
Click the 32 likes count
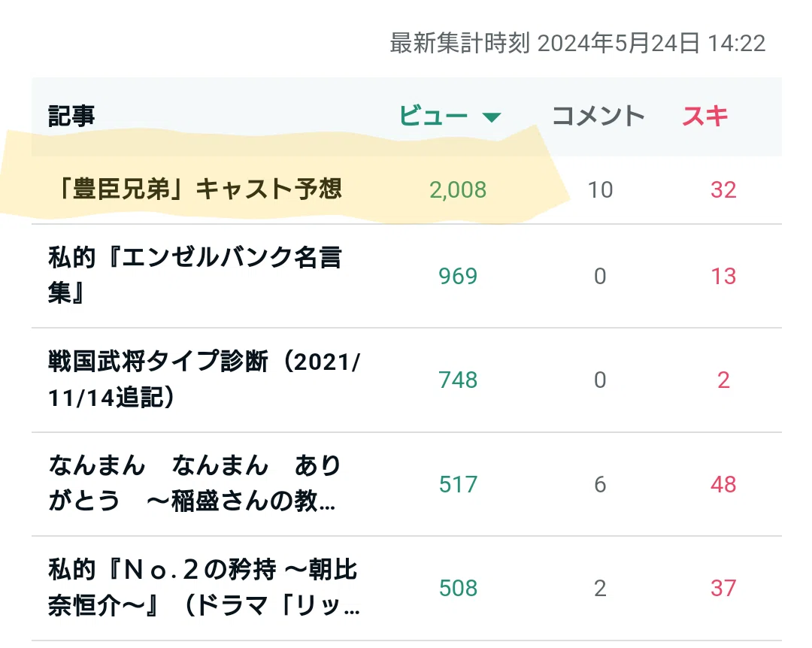click(x=723, y=190)
